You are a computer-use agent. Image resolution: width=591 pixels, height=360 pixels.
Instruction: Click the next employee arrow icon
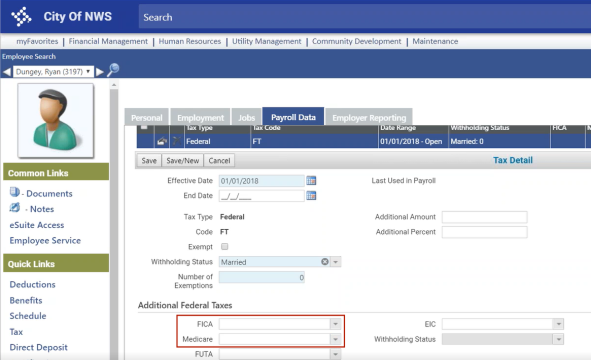coord(100,72)
